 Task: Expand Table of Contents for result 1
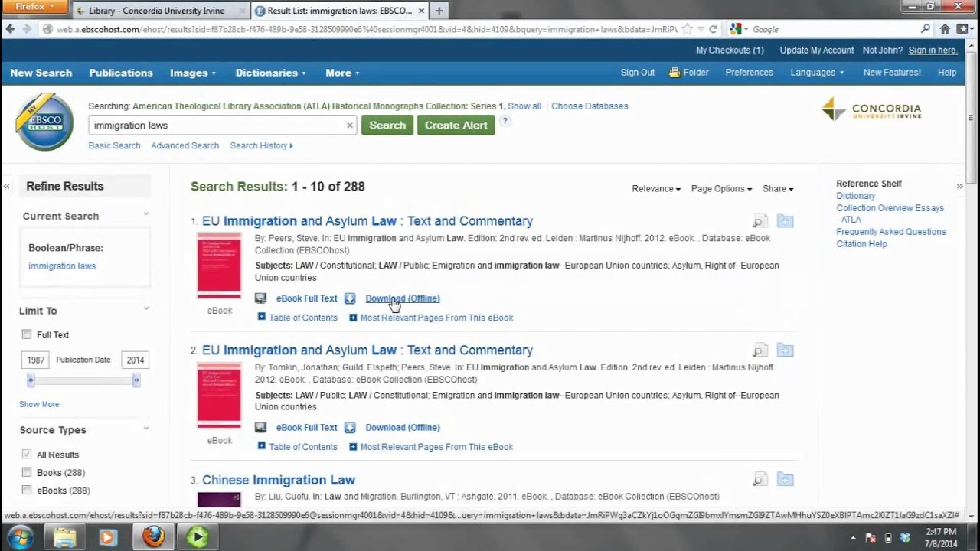pos(298,318)
